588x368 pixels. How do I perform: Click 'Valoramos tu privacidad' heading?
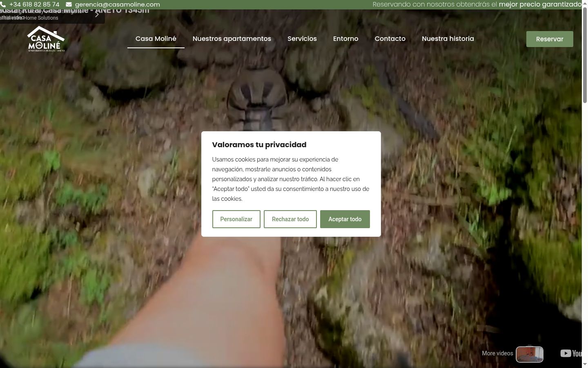[x=259, y=145]
